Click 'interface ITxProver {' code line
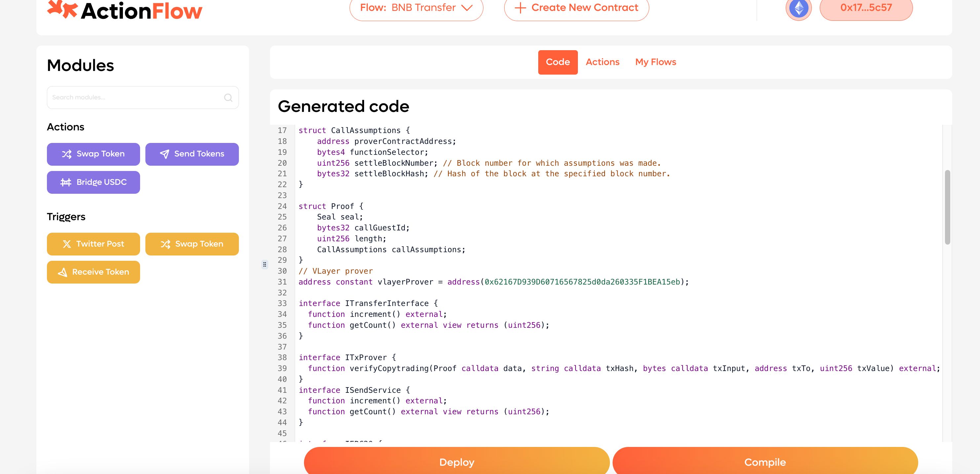Image resolution: width=980 pixels, height=474 pixels. tap(347, 358)
